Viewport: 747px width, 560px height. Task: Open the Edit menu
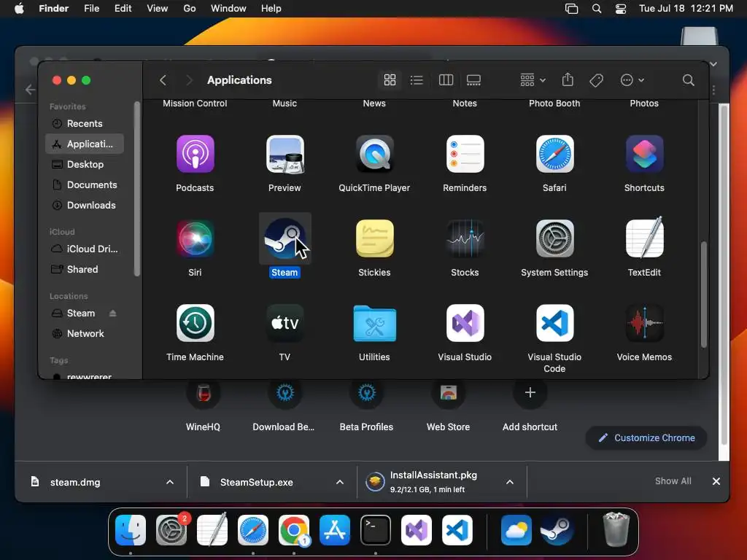coord(123,8)
